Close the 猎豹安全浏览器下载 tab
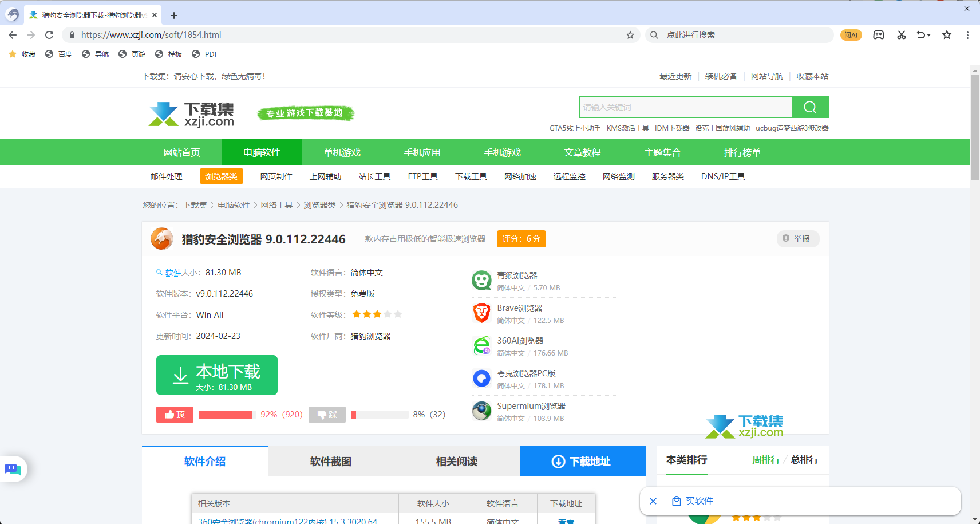The image size is (980, 524). click(155, 15)
